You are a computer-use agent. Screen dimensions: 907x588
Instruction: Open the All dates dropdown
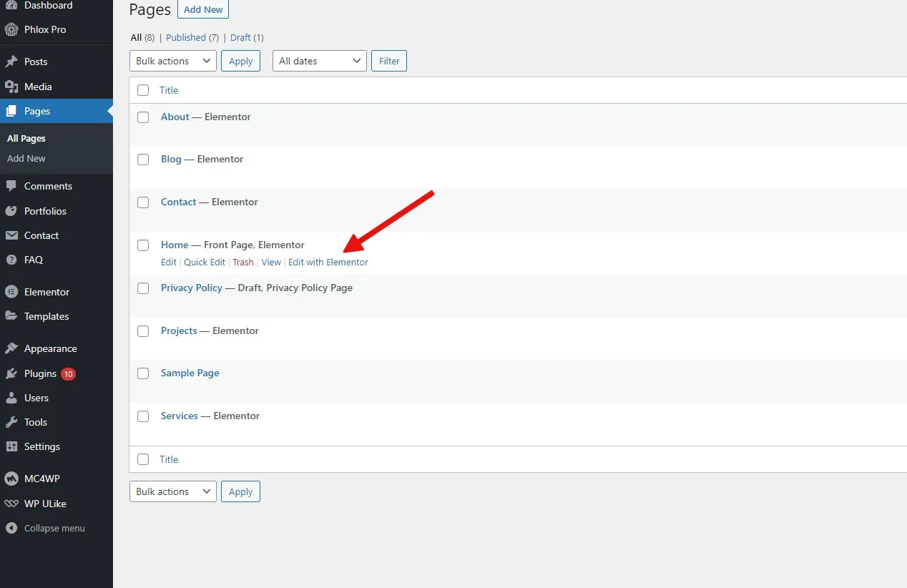[320, 61]
